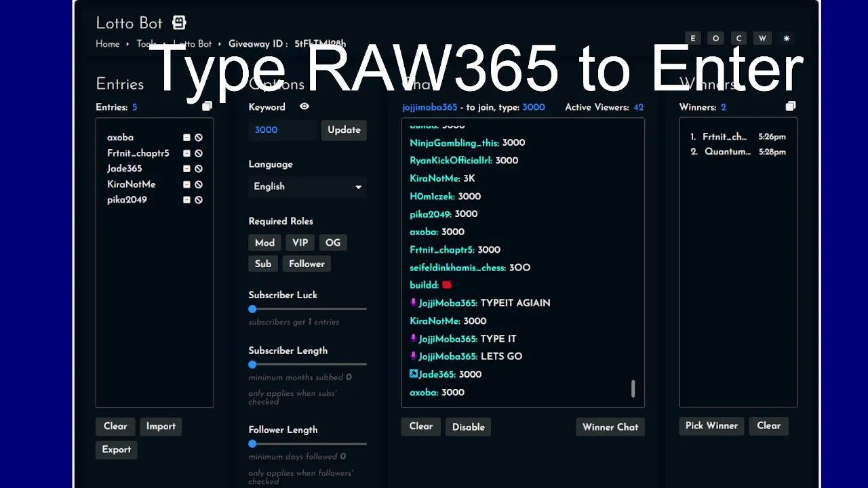Clear the chat panel
The height and width of the screenshot is (488, 868).
pos(421,426)
